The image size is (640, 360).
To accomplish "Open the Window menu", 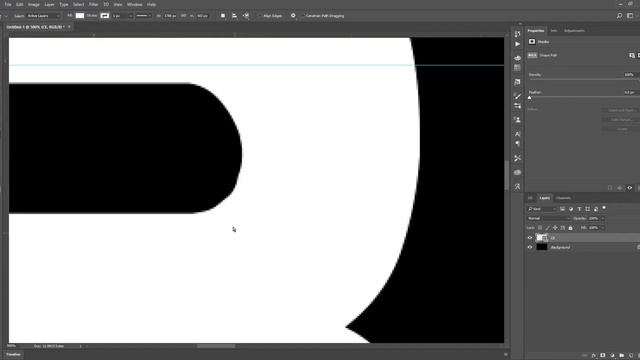I will tap(134, 4).
